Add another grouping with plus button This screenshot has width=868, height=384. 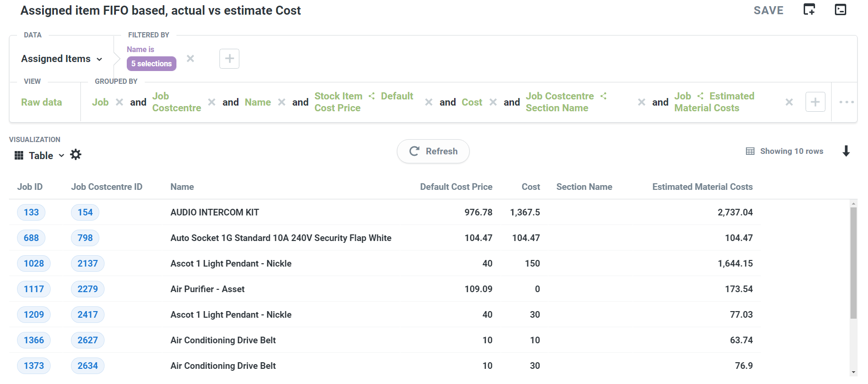pos(815,102)
